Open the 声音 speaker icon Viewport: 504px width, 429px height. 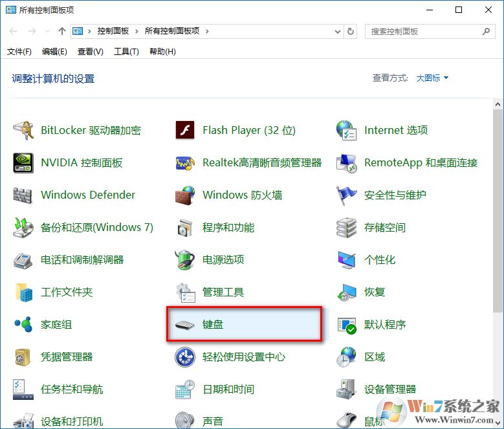(x=185, y=420)
